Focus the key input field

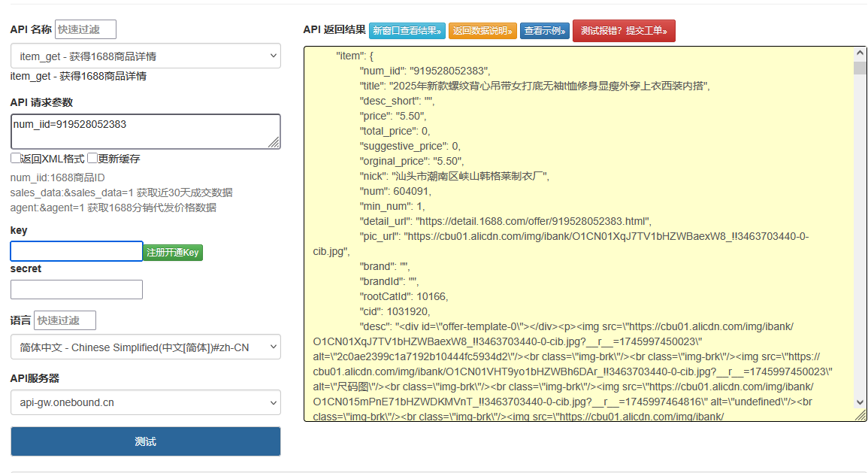[76, 251]
